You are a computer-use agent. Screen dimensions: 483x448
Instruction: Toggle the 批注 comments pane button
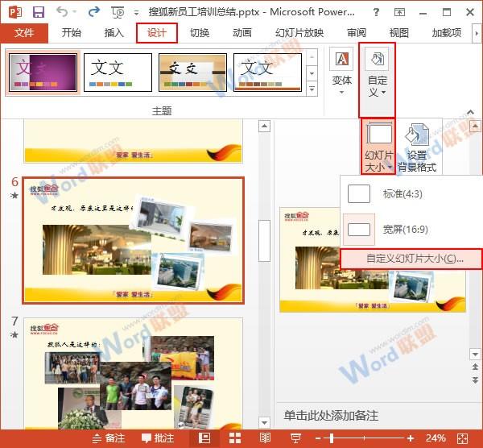tap(158, 438)
